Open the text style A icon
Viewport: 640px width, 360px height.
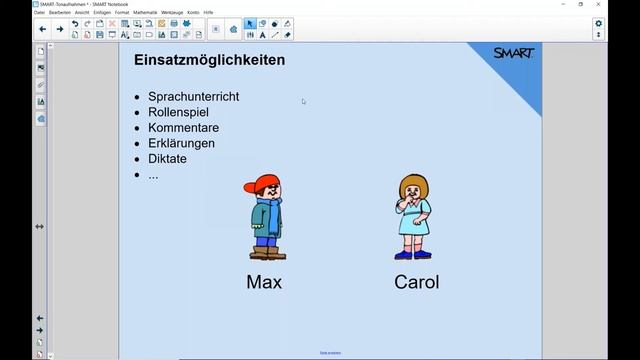125,35
